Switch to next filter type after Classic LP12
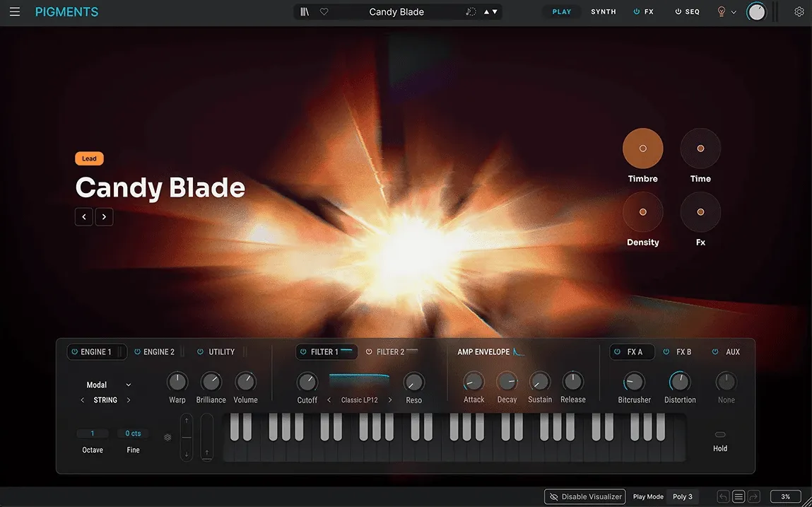Screen dimensions: 812x507 point(390,400)
